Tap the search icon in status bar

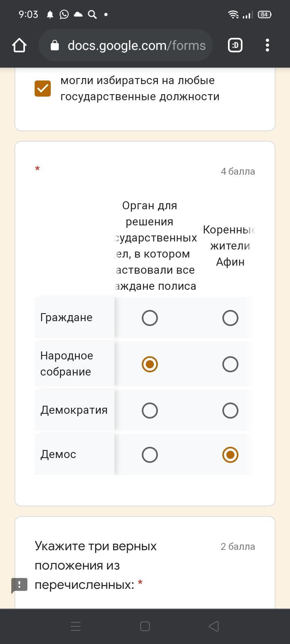coord(92,14)
